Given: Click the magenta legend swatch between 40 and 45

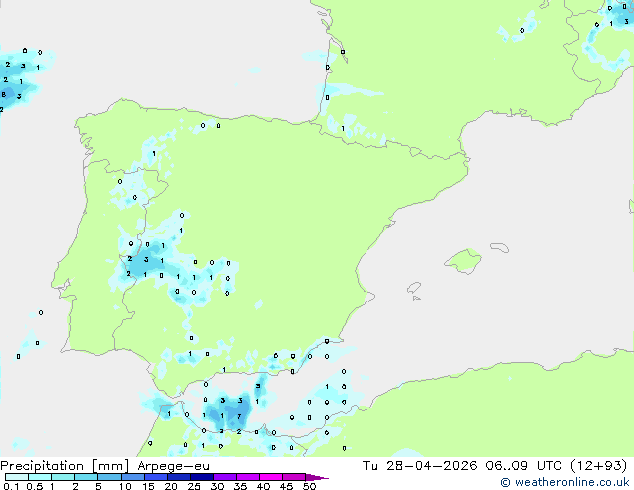Looking at the screenshot, I should (x=271, y=477).
